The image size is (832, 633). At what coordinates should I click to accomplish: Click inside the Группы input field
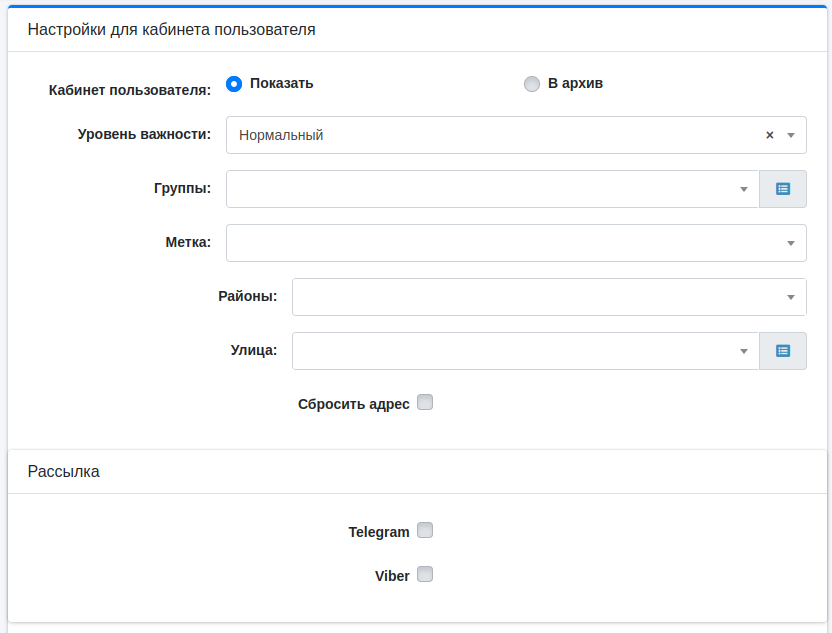480,189
